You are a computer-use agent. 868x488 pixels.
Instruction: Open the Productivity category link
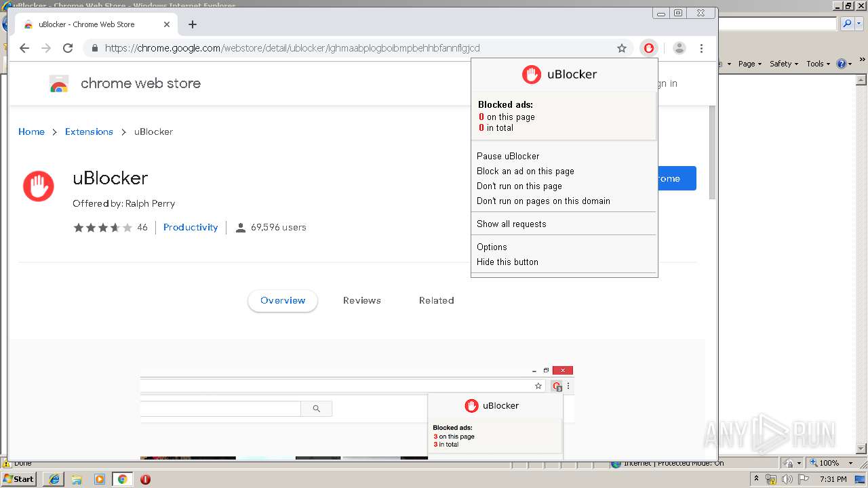191,227
